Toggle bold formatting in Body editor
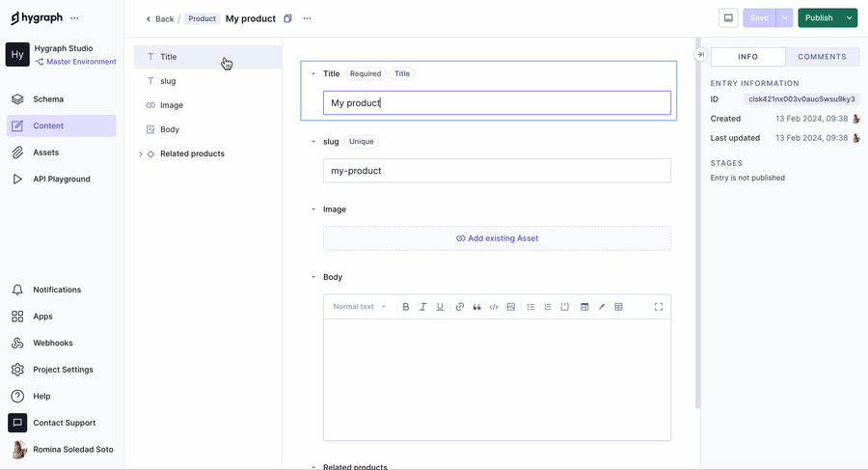The image size is (868, 470). point(406,307)
